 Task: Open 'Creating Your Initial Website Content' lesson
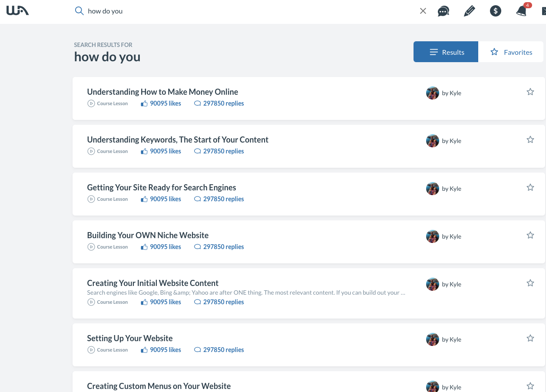(x=152, y=283)
